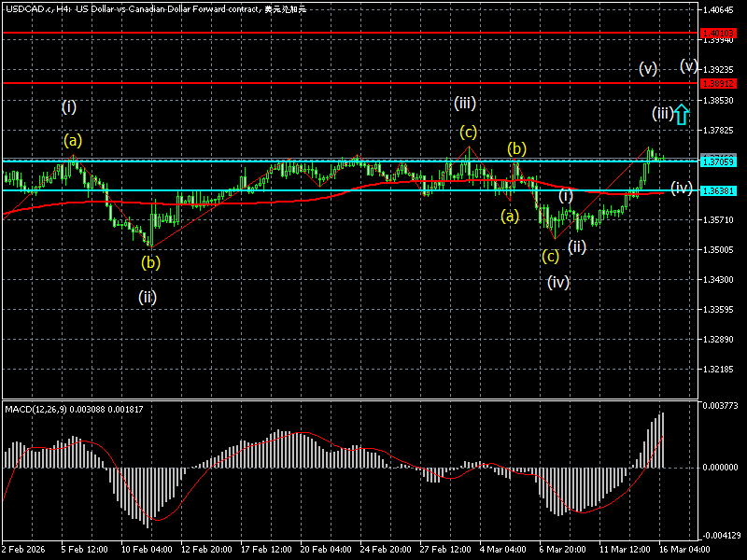Select the red 1.38912 price level tag
This screenshot has width=747, height=560.
tap(718, 83)
